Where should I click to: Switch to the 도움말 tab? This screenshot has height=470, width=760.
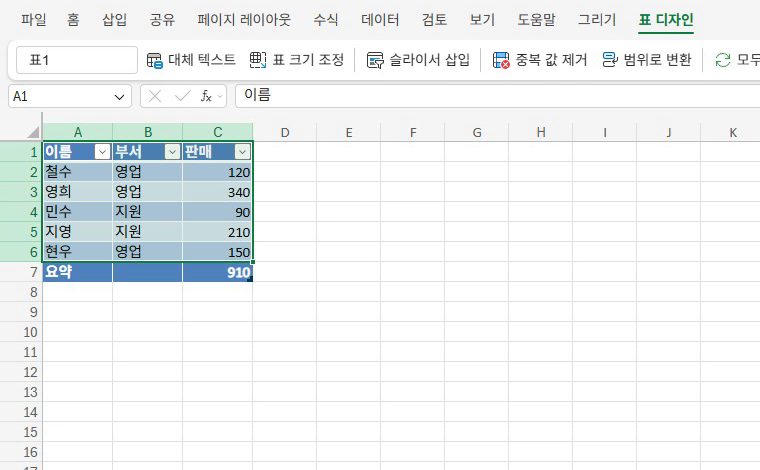pyautogui.click(x=537, y=20)
